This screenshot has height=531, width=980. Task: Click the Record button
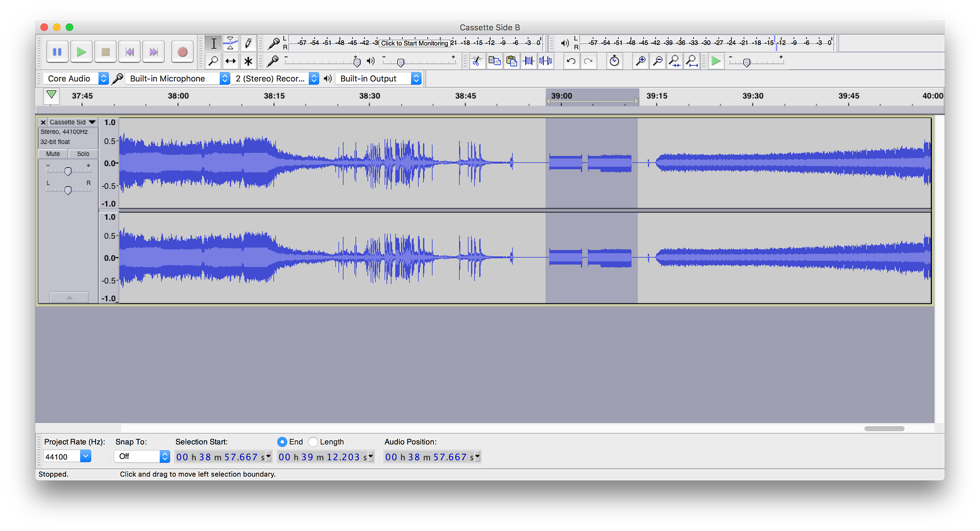pyautogui.click(x=182, y=52)
